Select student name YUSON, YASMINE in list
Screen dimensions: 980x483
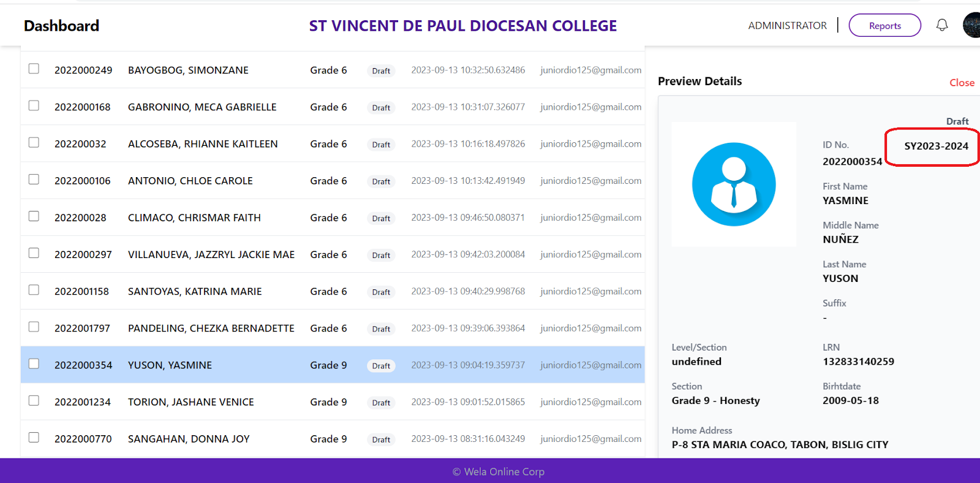click(170, 365)
